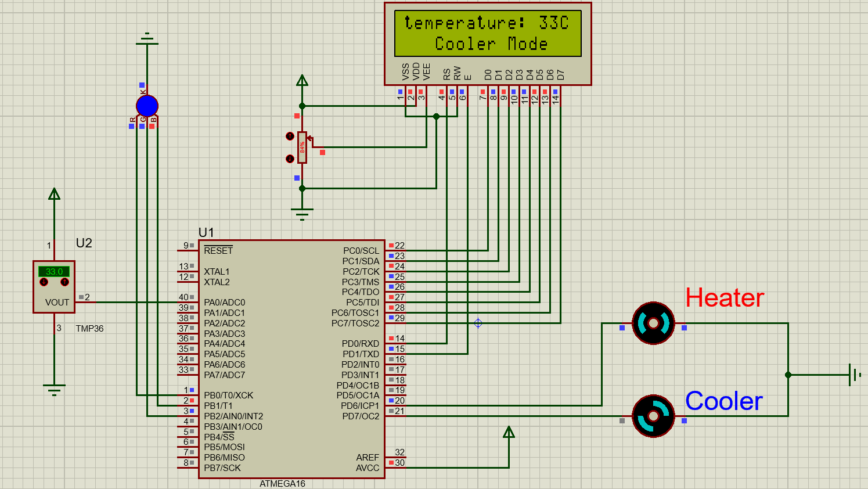Viewport: 868px width, 489px height.
Task: Click the 'PC7/TOSC2' pin label
Action: [x=355, y=323]
